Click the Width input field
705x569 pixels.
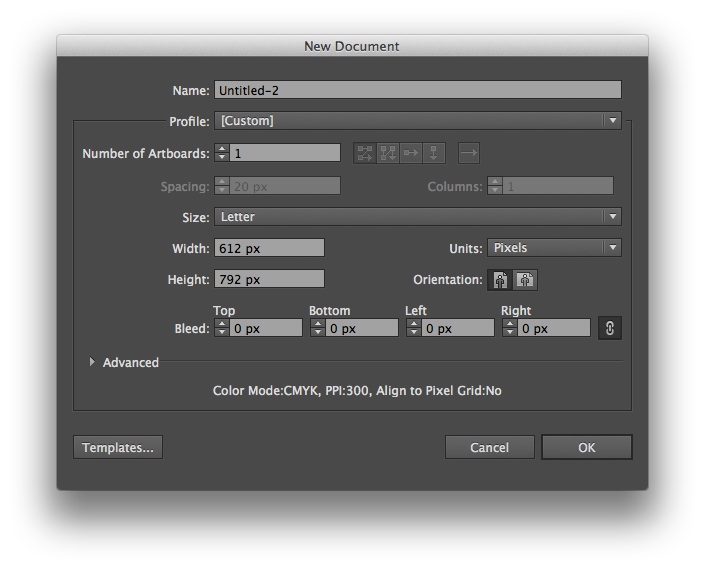[269, 248]
